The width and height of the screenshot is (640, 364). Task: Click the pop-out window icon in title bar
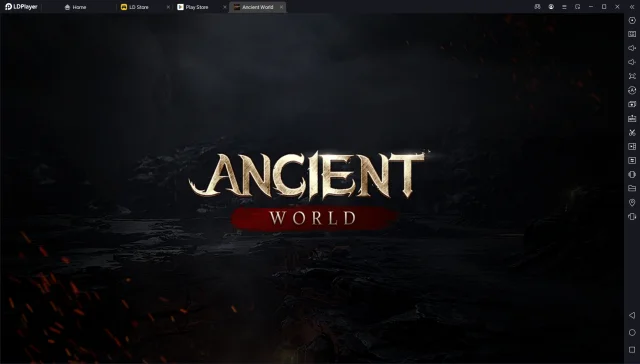tap(578, 7)
